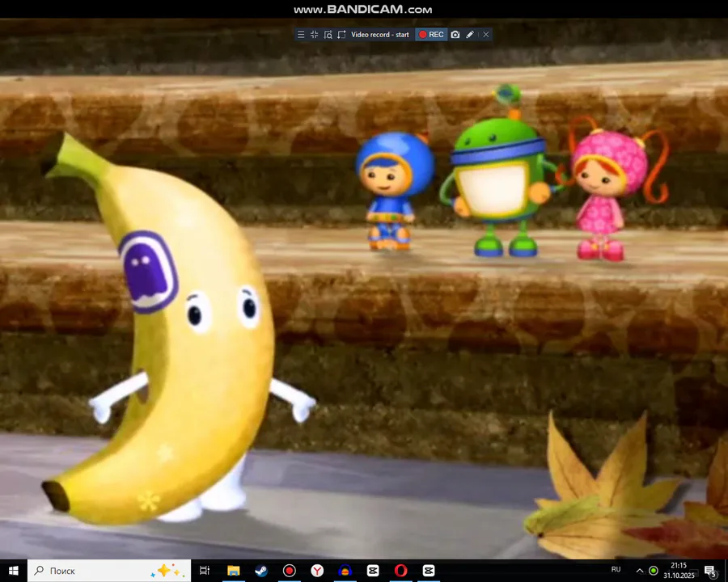Image resolution: width=728 pixels, height=582 pixels.
Task: Click the Поиск taskbar search field
Action: (x=109, y=571)
